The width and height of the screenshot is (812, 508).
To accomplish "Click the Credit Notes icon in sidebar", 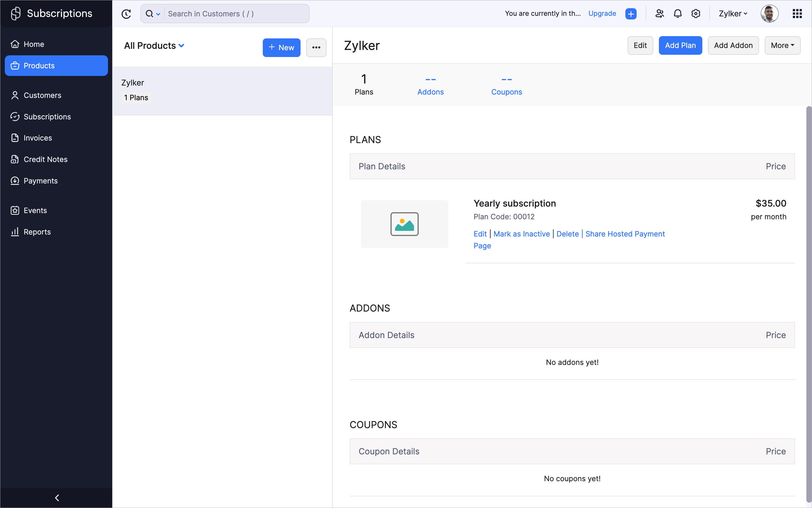I will point(15,159).
